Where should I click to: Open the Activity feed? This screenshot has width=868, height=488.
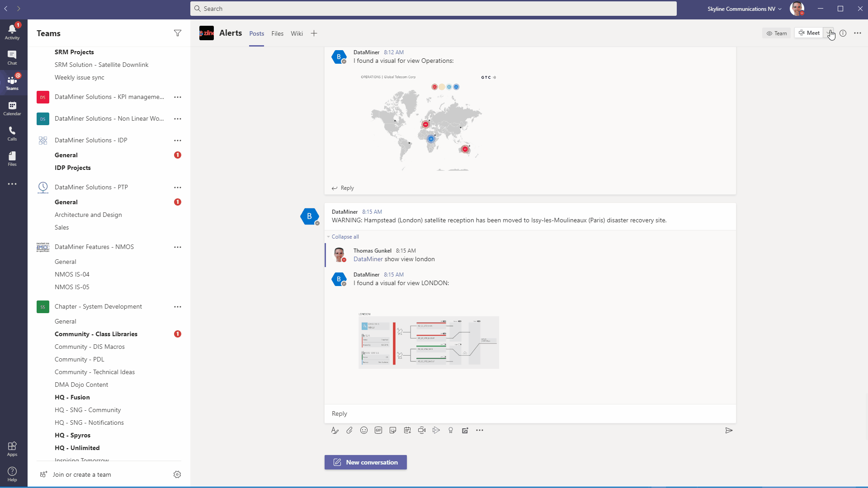point(12,32)
